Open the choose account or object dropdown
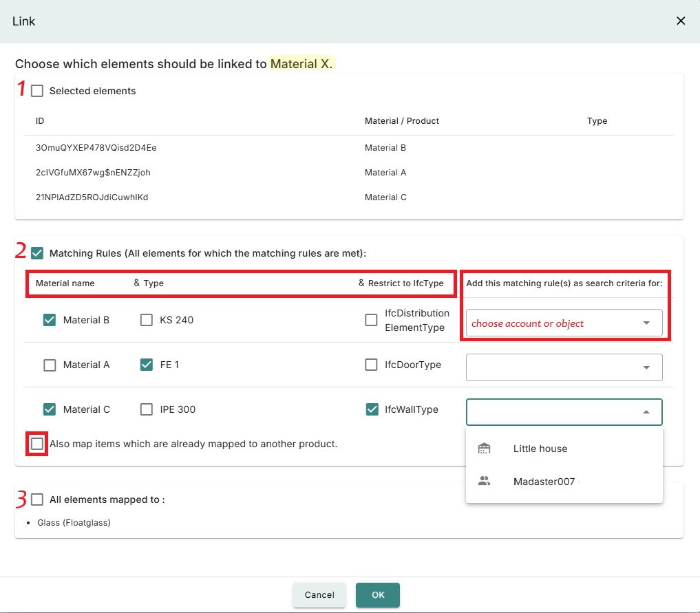The height and width of the screenshot is (613, 700). point(564,323)
